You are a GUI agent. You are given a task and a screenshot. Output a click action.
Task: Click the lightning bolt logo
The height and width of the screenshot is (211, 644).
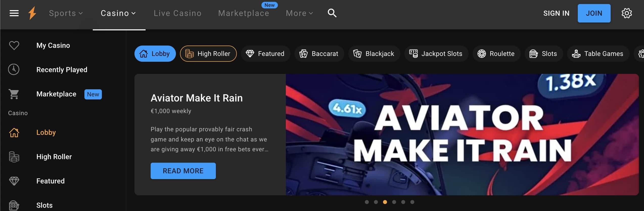(x=32, y=13)
